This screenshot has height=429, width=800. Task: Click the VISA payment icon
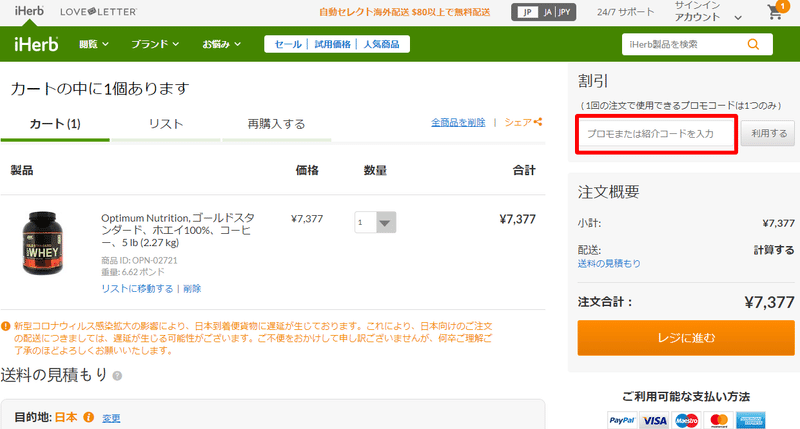[x=654, y=420]
